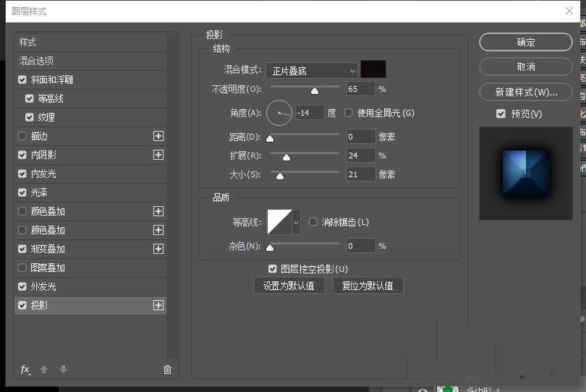
Task: Open the 混合模式 dropdown showing 正片叠底
Action: (x=311, y=70)
